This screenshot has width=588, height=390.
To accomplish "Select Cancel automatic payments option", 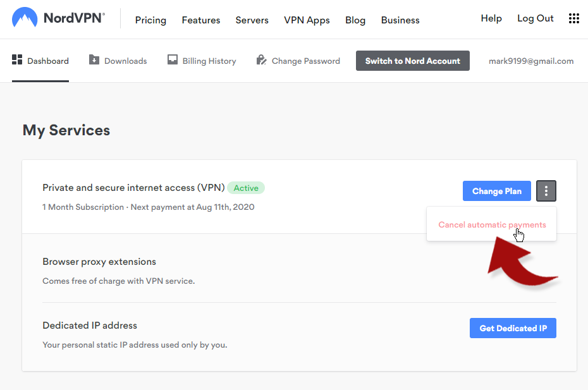I will pos(492,224).
